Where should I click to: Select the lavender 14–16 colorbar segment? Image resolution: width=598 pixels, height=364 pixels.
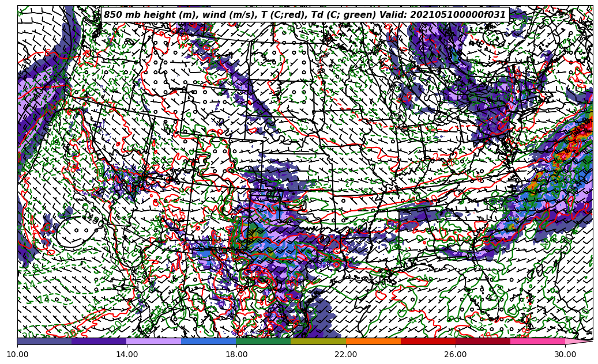pos(154,341)
